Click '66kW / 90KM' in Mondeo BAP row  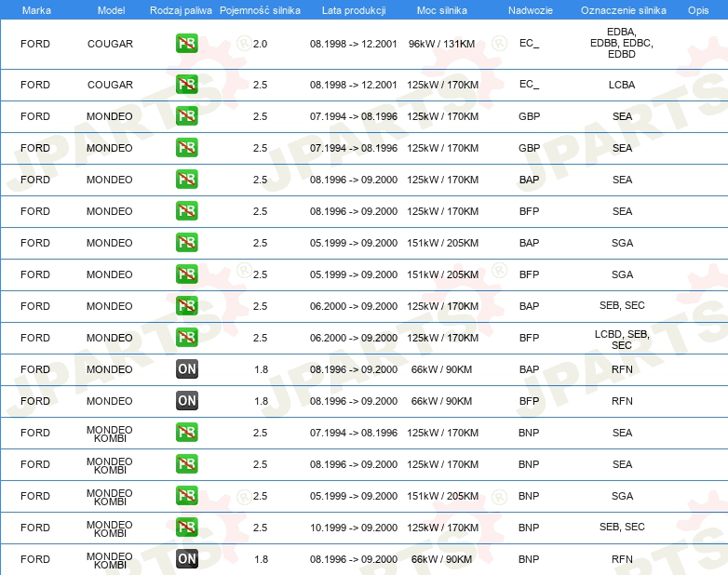click(441, 370)
